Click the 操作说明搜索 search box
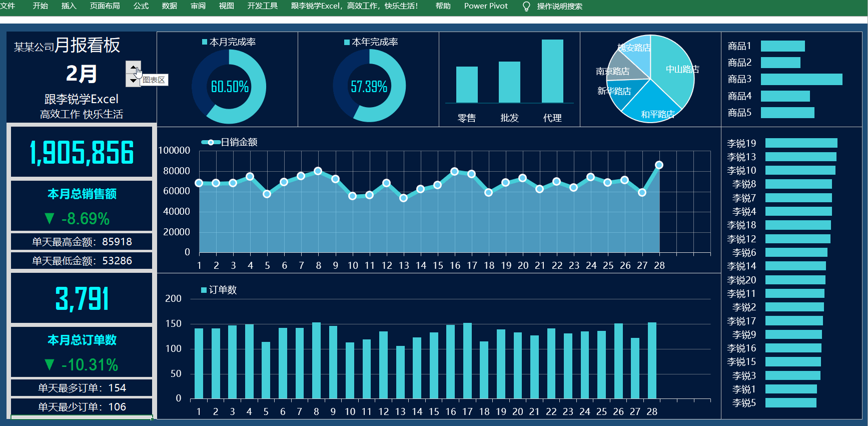The image size is (868, 426). pos(559,6)
